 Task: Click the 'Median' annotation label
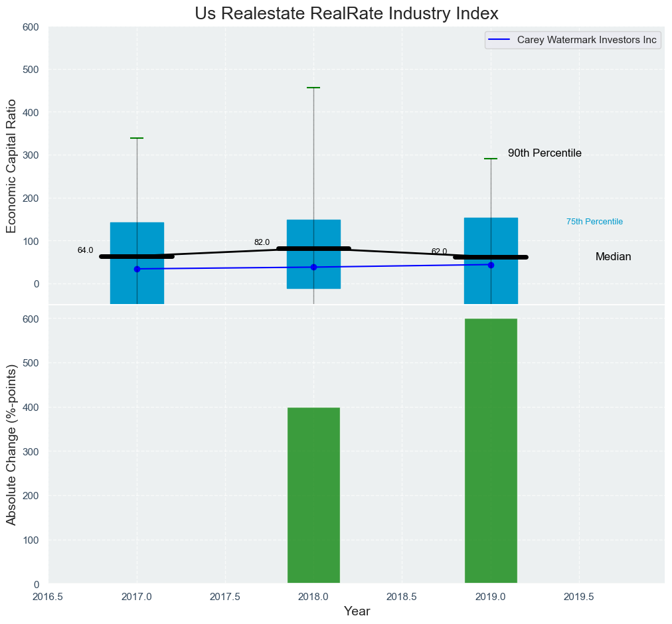point(613,257)
